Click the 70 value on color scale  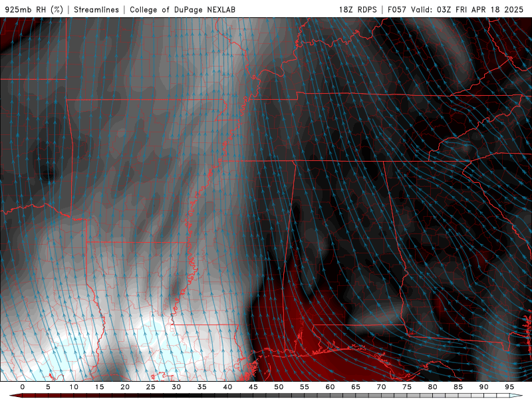(381, 387)
